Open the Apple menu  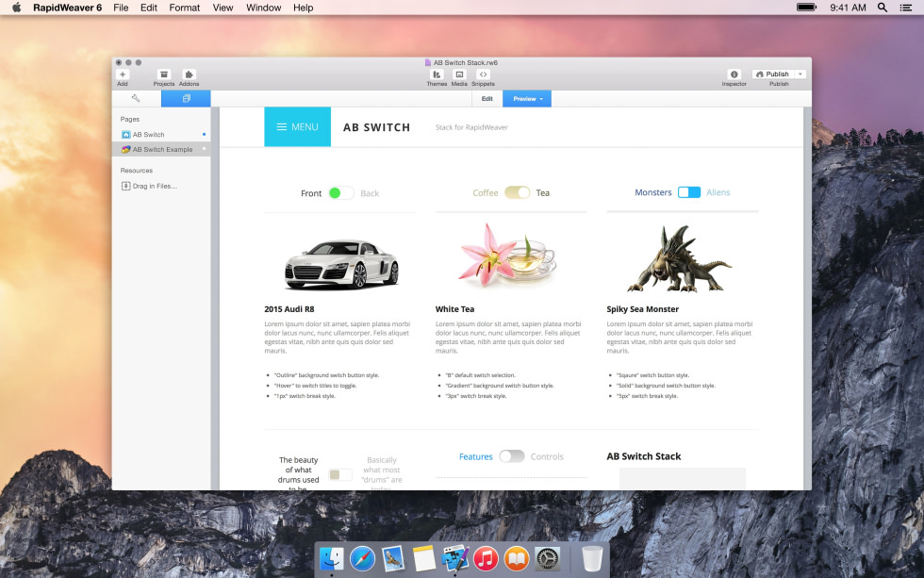[17, 8]
